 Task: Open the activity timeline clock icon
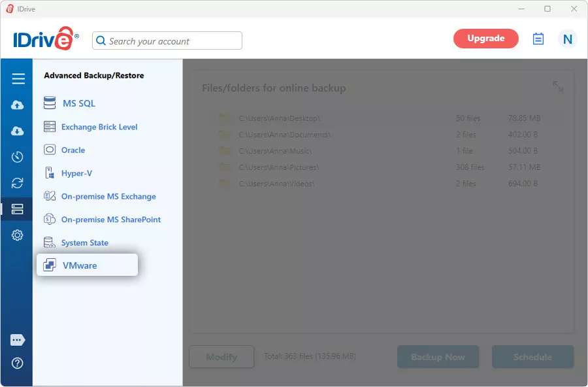[x=17, y=157]
